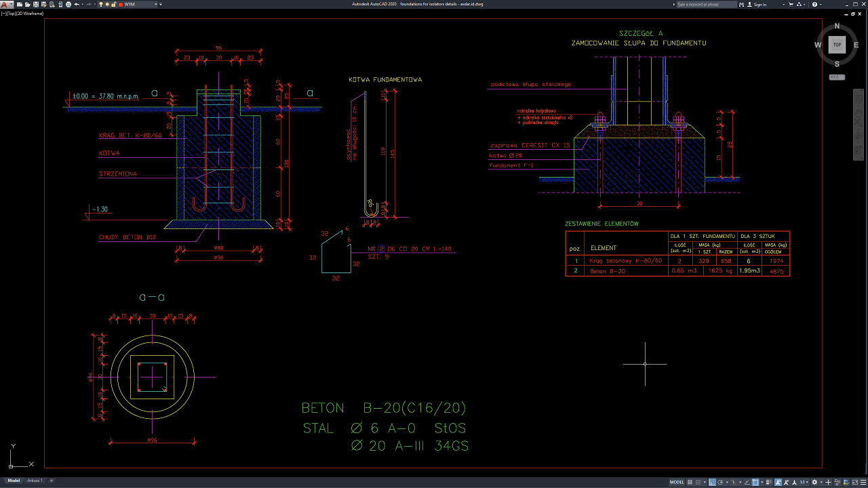Toggle the drawing grid display
The width and height of the screenshot is (868, 488).
tap(690, 483)
